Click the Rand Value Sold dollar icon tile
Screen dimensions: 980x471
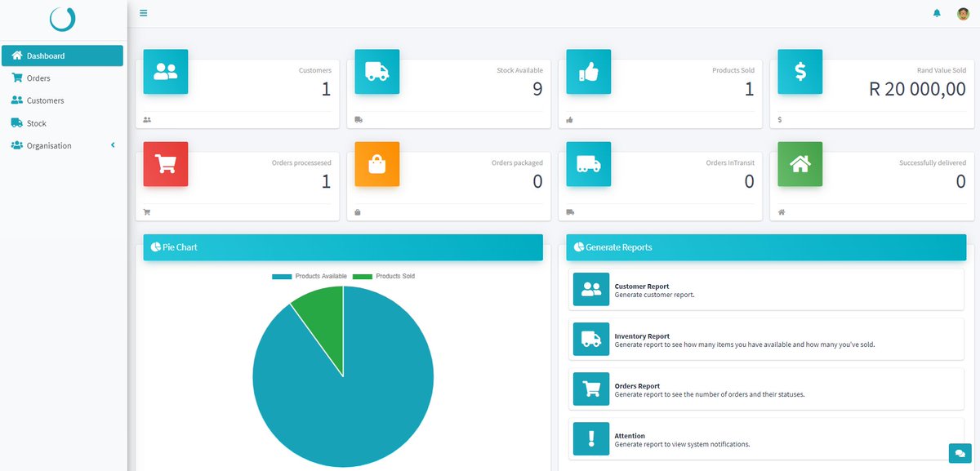pyautogui.click(x=800, y=72)
